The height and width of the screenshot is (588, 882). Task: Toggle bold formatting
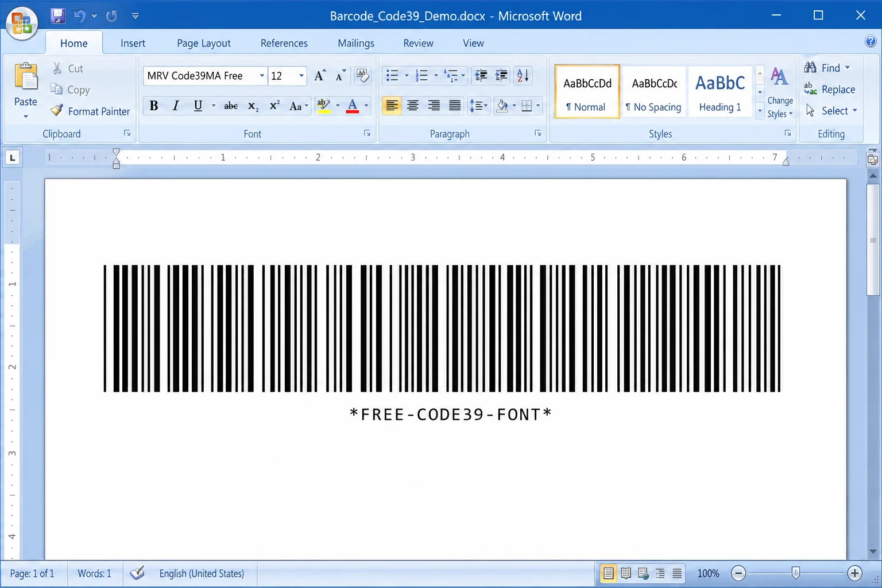pos(154,106)
